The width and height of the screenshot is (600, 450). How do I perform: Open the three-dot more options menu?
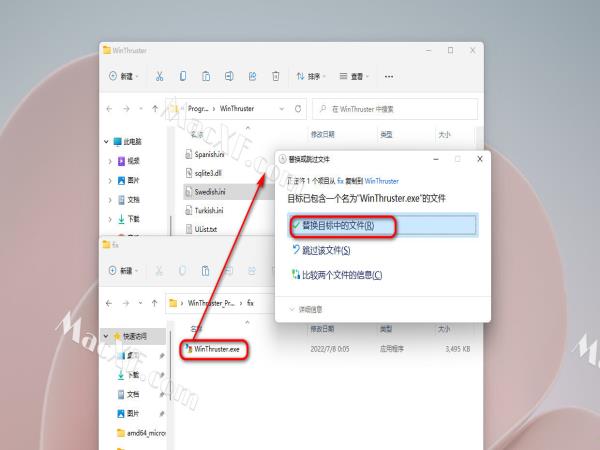389,77
